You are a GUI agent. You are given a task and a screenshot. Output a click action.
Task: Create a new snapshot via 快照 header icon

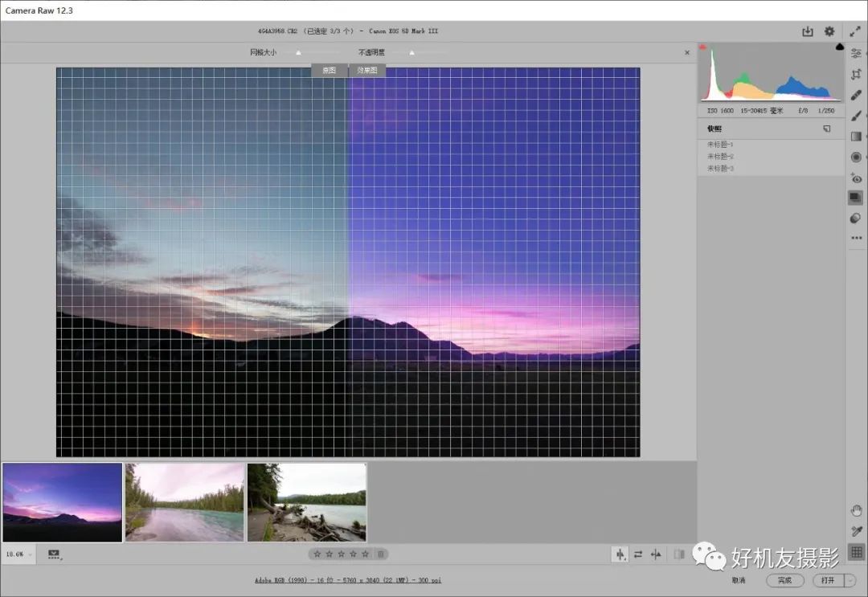point(826,129)
